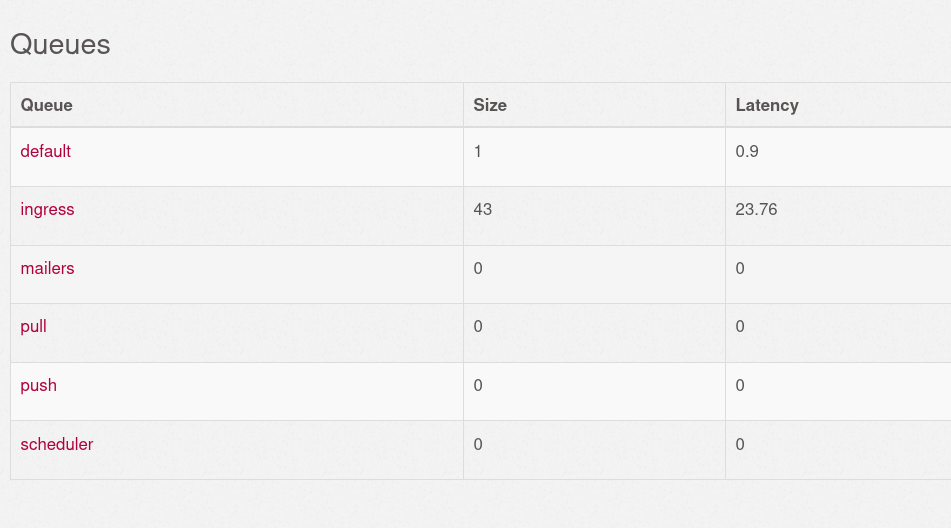The image size is (951, 528).
Task: Open the mailers queue link
Action: pyautogui.click(x=47, y=268)
